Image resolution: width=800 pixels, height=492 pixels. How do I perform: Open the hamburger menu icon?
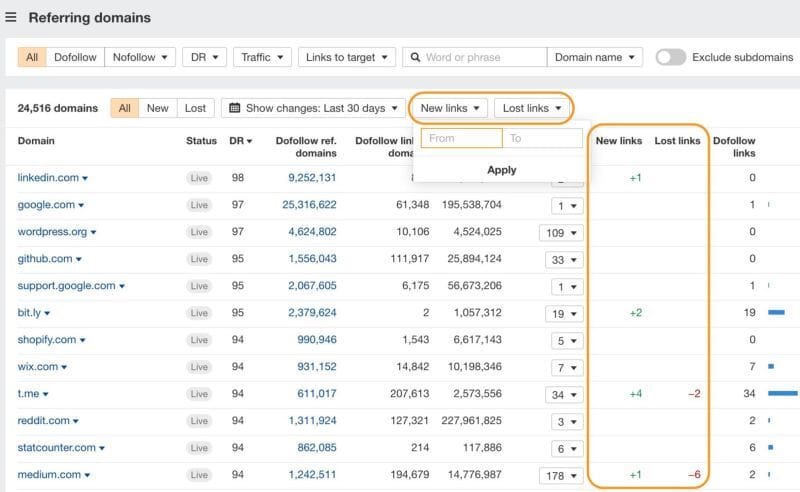[11, 17]
